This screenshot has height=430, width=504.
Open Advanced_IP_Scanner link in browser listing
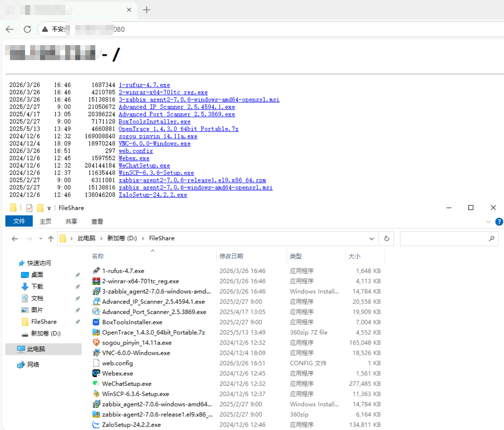click(x=177, y=107)
